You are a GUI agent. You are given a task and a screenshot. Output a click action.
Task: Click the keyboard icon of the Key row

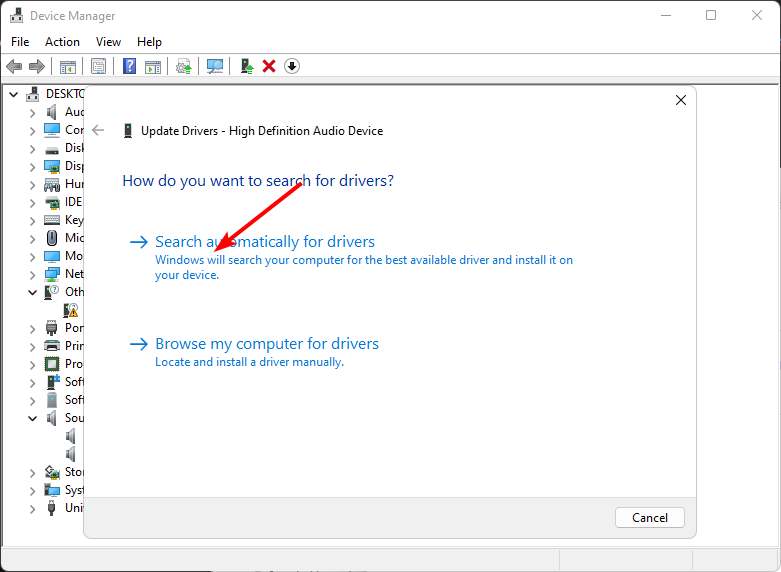click(x=52, y=220)
